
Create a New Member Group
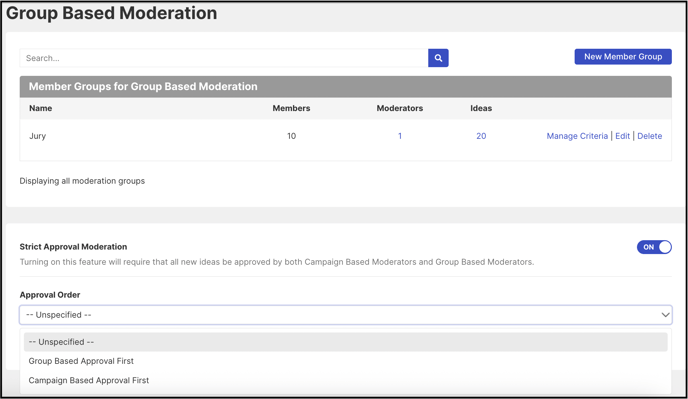click(x=623, y=57)
